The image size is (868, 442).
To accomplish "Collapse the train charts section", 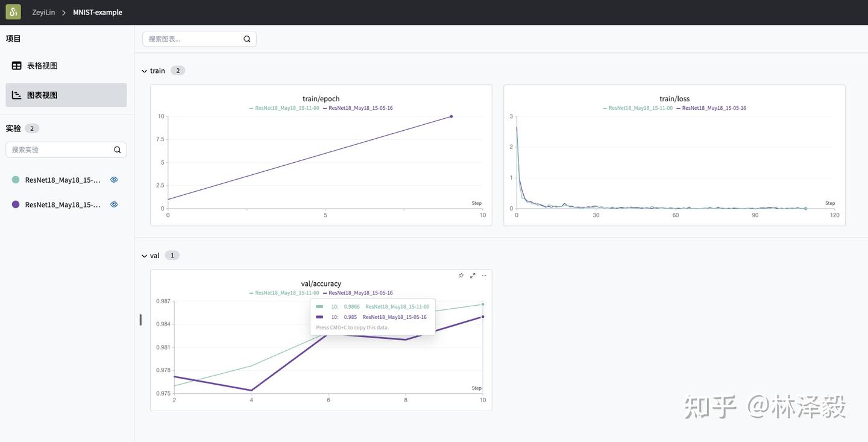I will 143,69.
